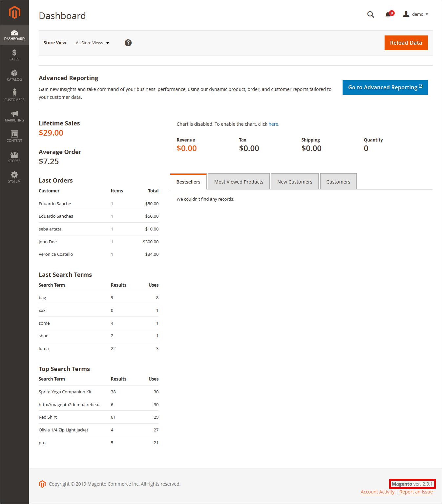Screen dimensions: 442x504
Task: Open the demo user account dropdown
Action: click(x=416, y=14)
